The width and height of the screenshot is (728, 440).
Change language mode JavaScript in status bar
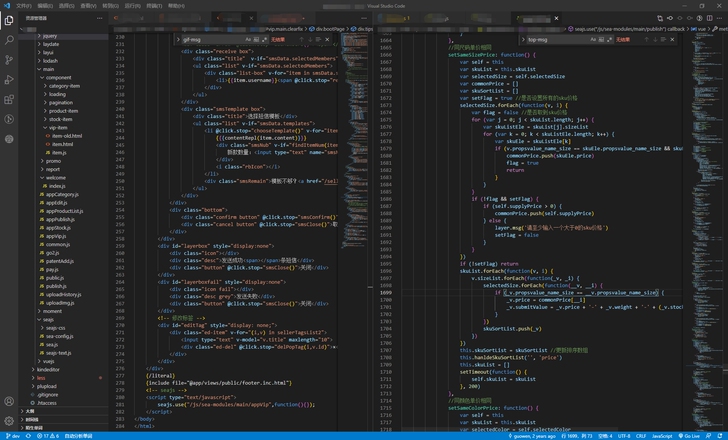point(662,436)
